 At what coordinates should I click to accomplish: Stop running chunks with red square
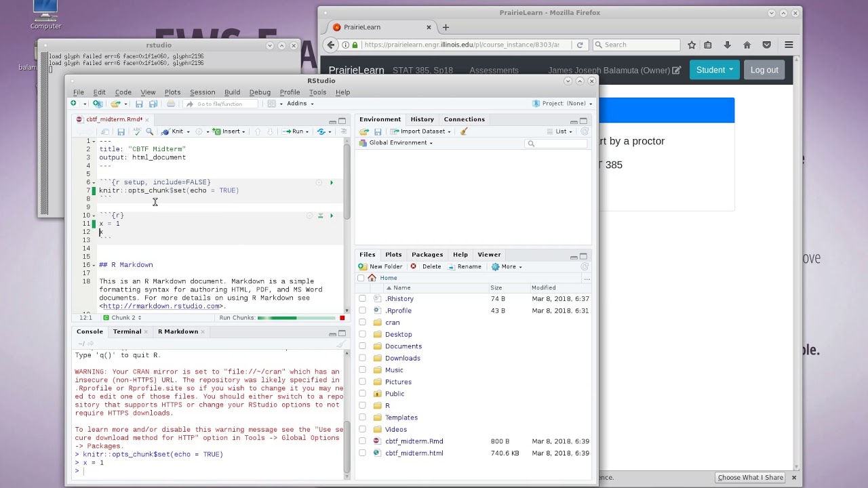pyautogui.click(x=342, y=318)
